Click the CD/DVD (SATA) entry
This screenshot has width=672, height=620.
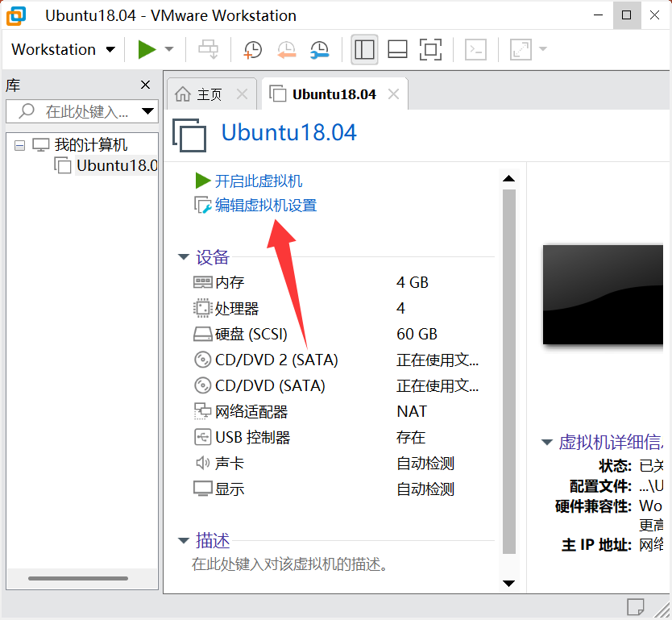click(x=270, y=385)
